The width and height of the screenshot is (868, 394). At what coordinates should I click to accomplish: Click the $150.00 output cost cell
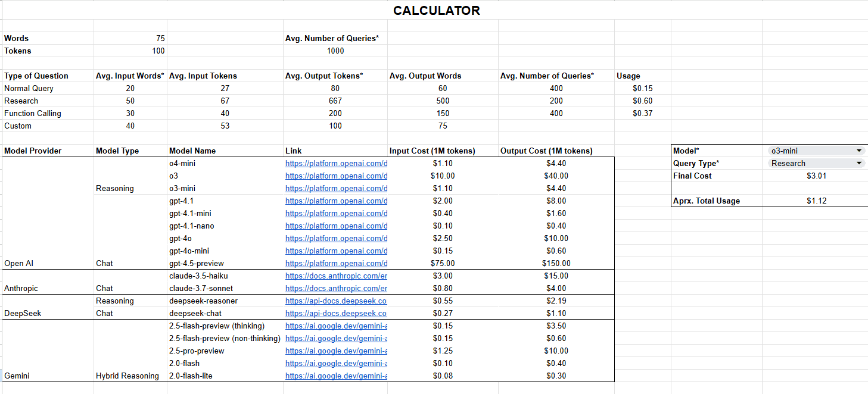click(556, 263)
